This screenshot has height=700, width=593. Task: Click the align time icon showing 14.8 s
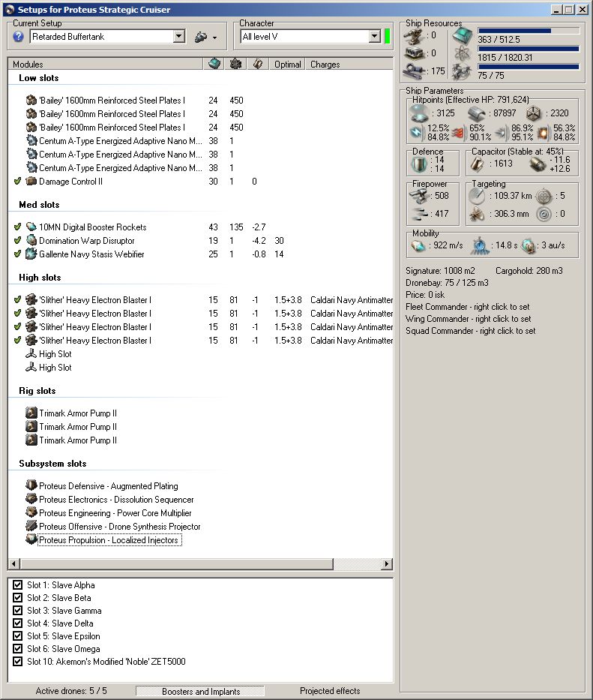pyautogui.click(x=480, y=245)
